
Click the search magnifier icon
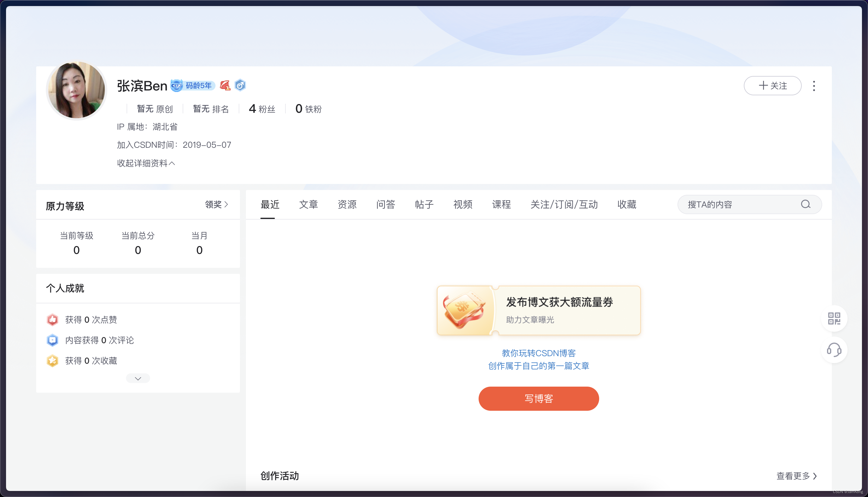pyautogui.click(x=806, y=204)
